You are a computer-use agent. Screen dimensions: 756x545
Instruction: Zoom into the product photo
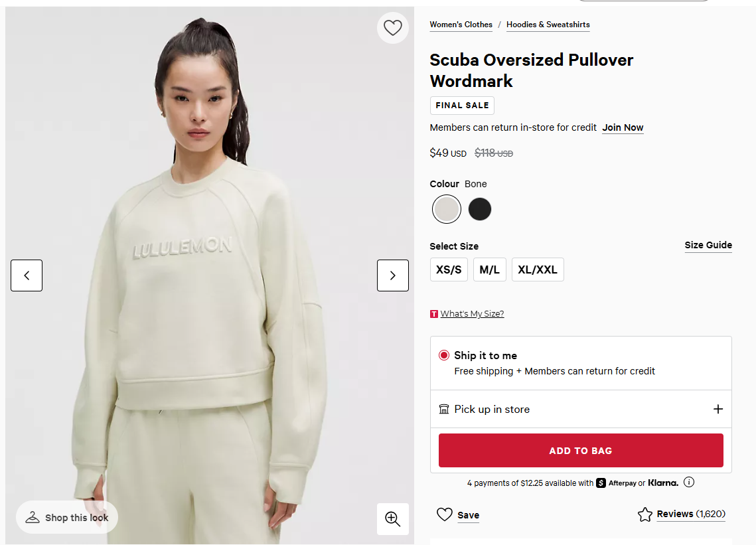click(393, 519)
